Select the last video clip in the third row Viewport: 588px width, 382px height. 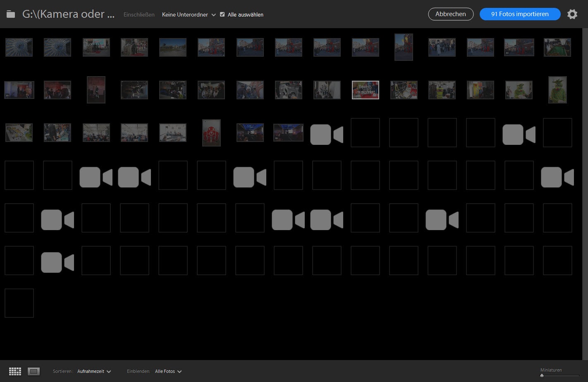coord(519,135)
